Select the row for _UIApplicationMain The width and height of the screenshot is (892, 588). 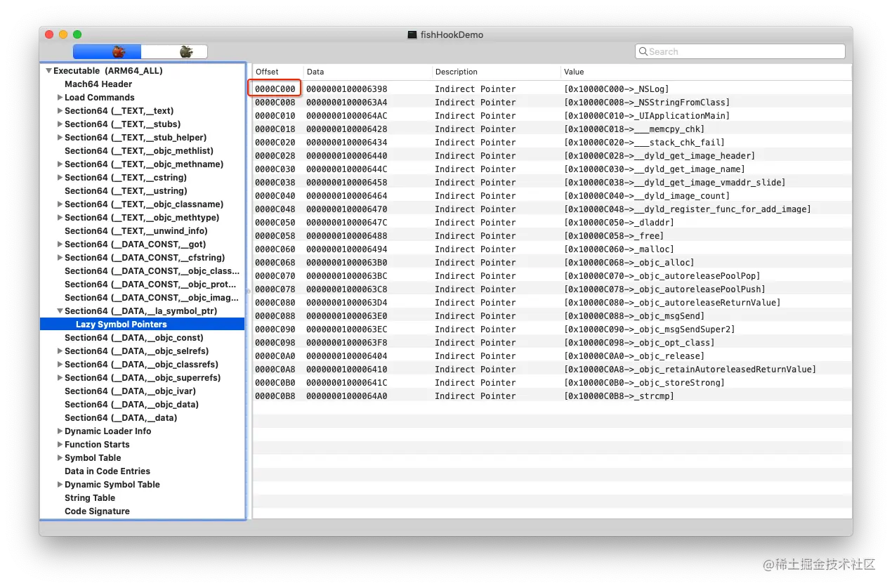coord(647,116)
